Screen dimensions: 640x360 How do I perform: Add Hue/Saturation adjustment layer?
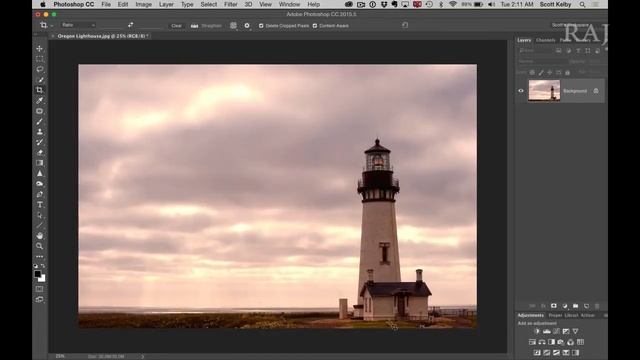[x=532, y=342]
